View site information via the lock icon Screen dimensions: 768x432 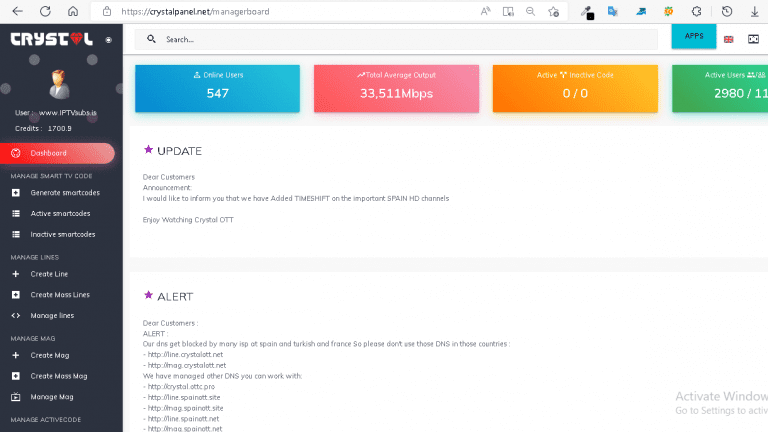pyautogui.click(x=107, y=11)
